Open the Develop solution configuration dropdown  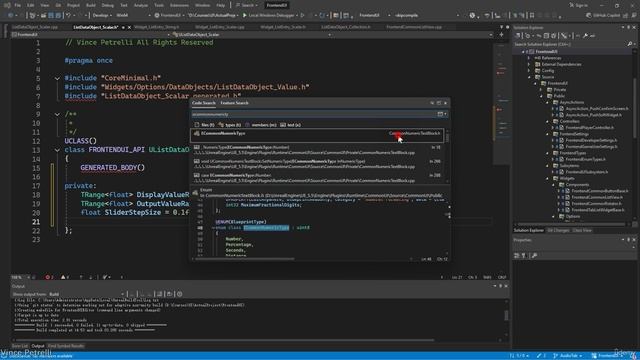point(102,16)
